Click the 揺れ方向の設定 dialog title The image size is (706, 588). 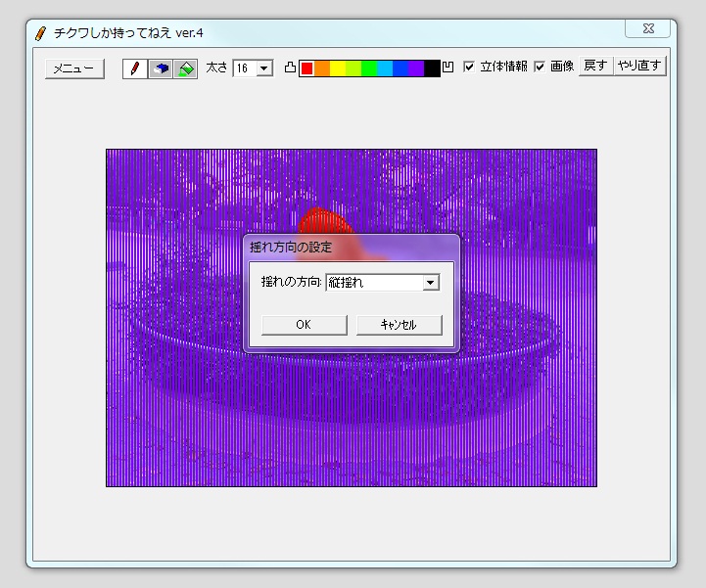point(291,247)
